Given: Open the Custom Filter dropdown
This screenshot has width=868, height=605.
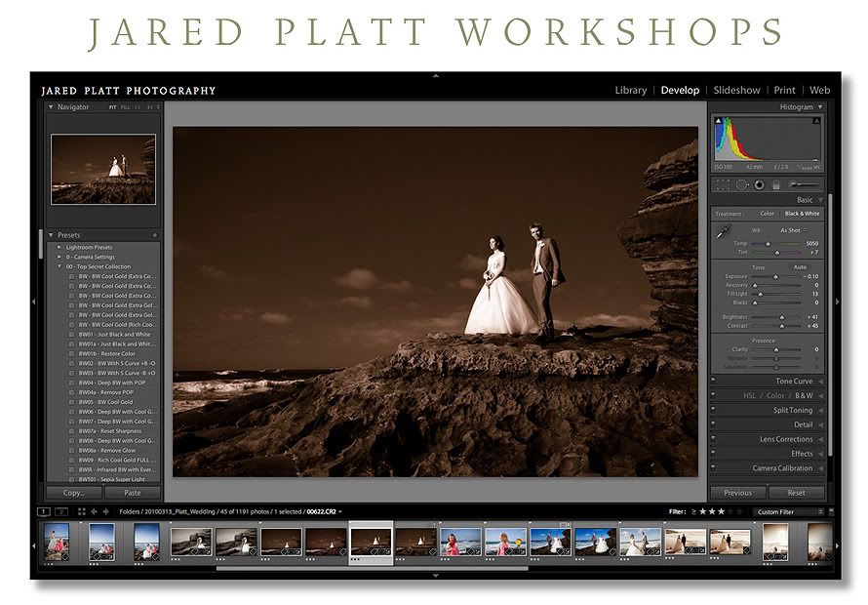Looking at the screenshot, I should point(788,511).
